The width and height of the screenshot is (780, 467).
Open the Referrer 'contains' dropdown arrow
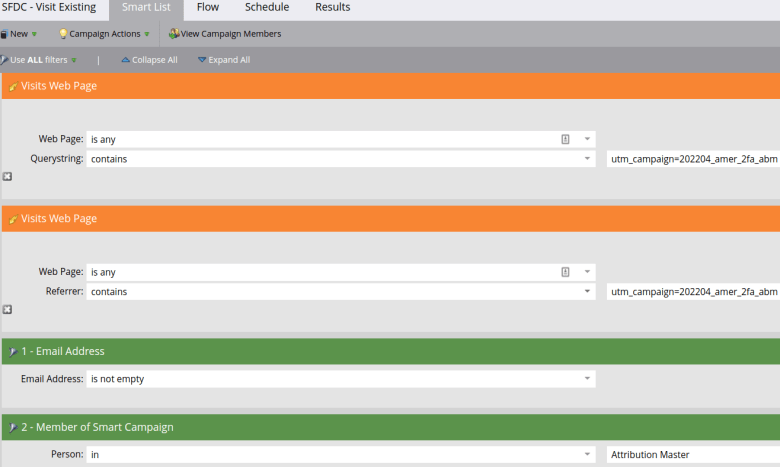coord(587,291)
